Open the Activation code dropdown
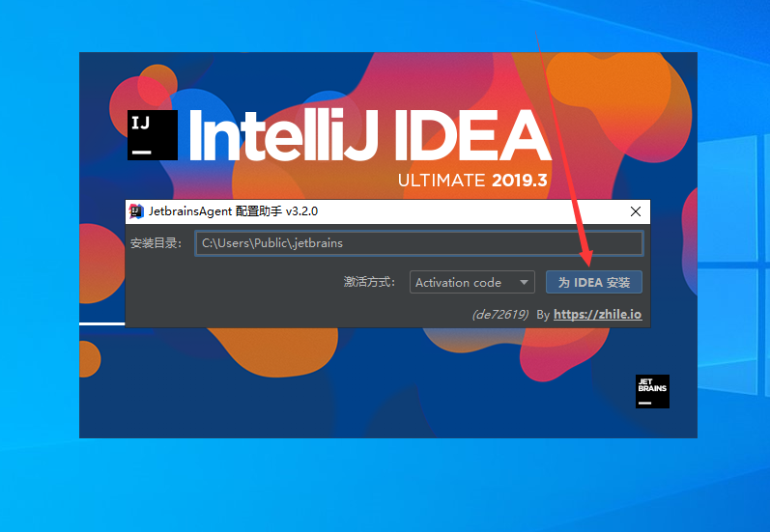This screenshot has height=532, width=770. tap(471, 282)
